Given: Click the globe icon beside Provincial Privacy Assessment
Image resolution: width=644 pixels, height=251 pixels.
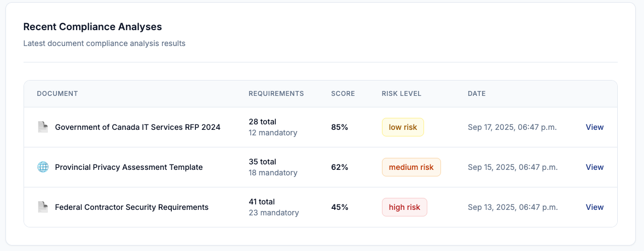Looking at the screenshot, I should (x=43, y=167).
